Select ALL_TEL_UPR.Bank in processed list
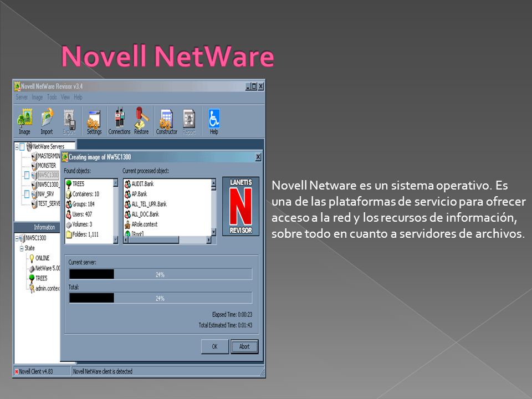Screen dimensions: 532x399 [x=146, y=204]
